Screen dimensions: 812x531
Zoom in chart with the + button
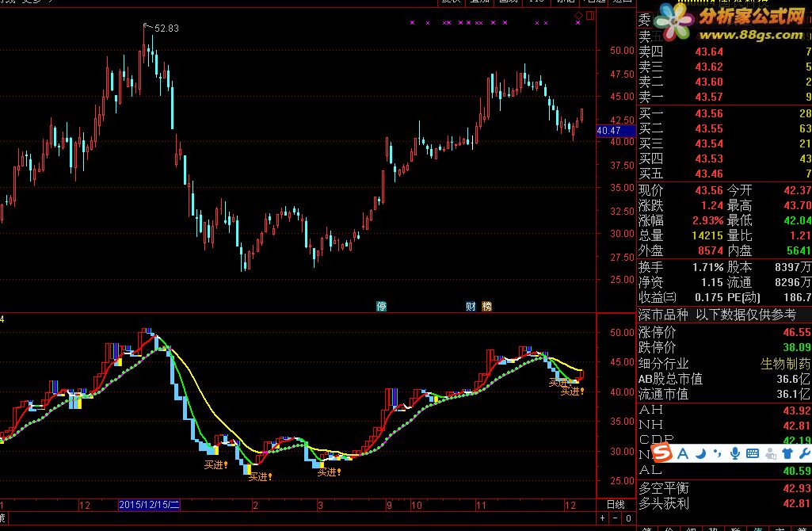603,518
